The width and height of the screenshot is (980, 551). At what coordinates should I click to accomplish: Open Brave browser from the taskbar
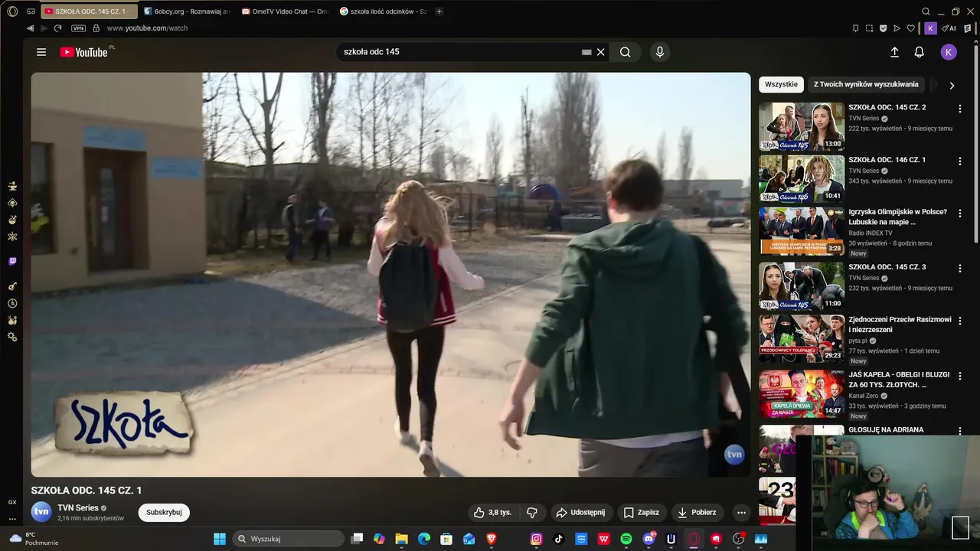click(x=492, y=539)
